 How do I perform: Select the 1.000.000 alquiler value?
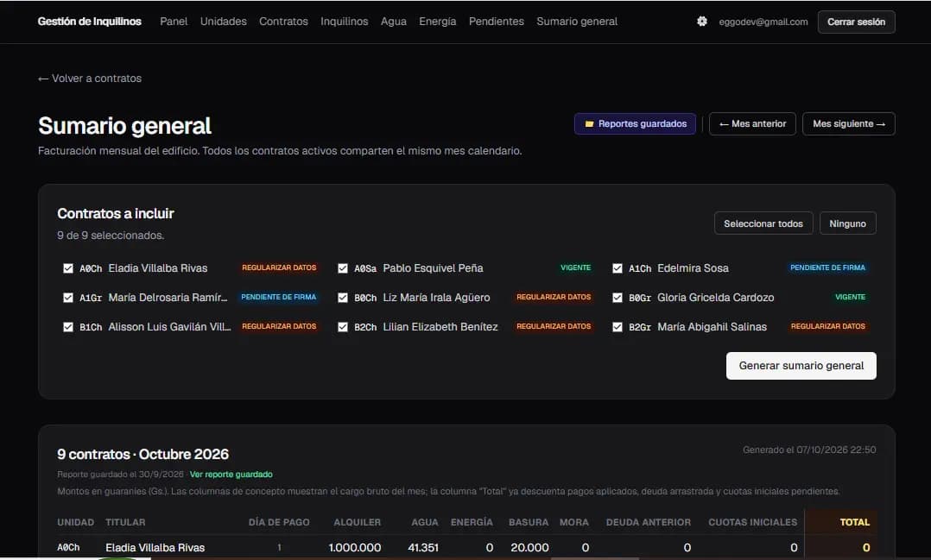[x=354, y=548]
